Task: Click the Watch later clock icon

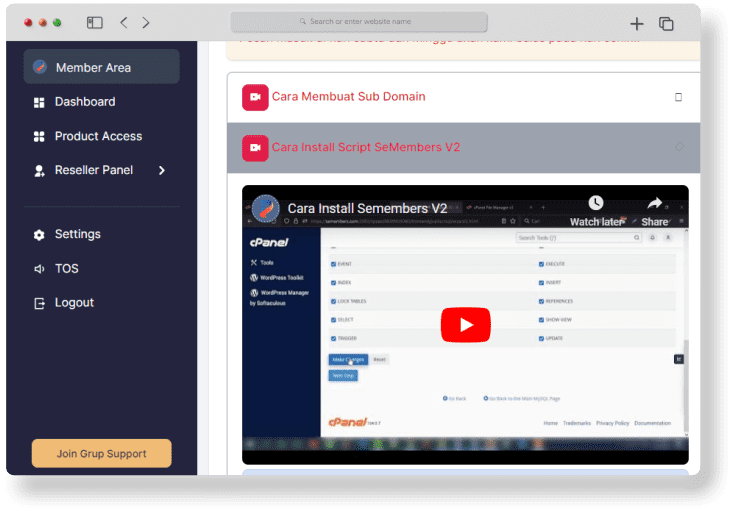Action: point(596,204)
